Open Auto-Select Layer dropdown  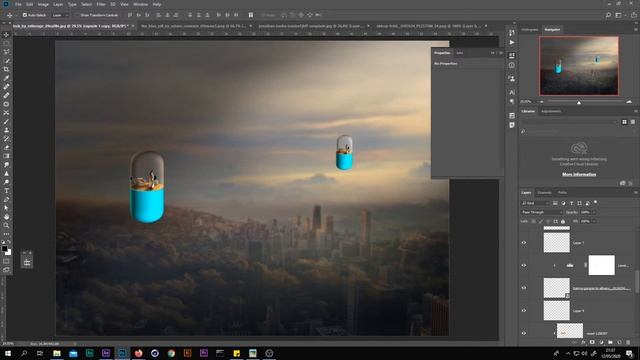60,15
